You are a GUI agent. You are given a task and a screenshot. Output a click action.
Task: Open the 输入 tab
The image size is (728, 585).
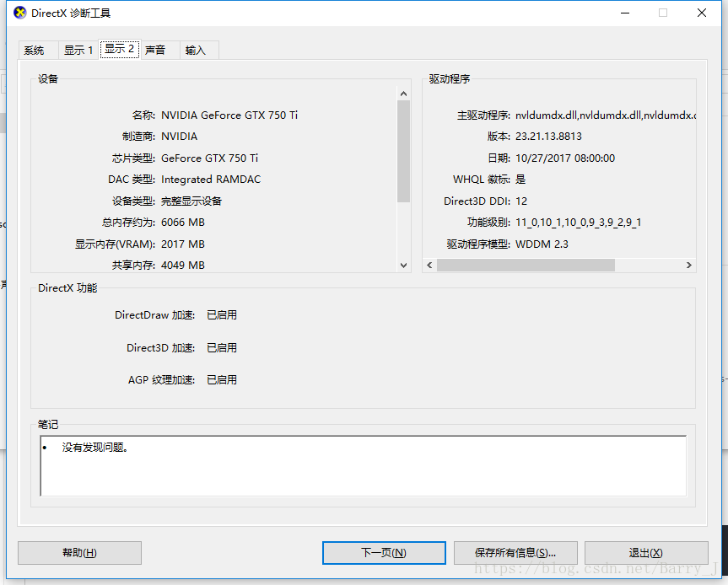point(199,50)
